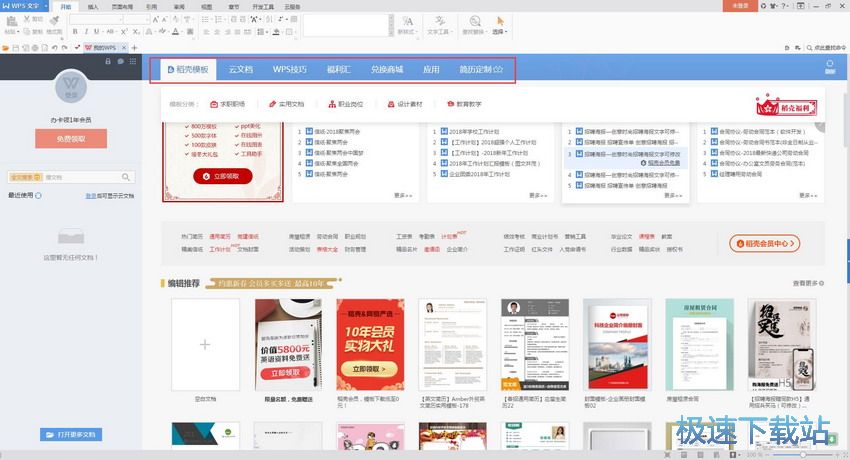Toggle the subscript X₂ icon
850x460 pixels.
point(136,32)
